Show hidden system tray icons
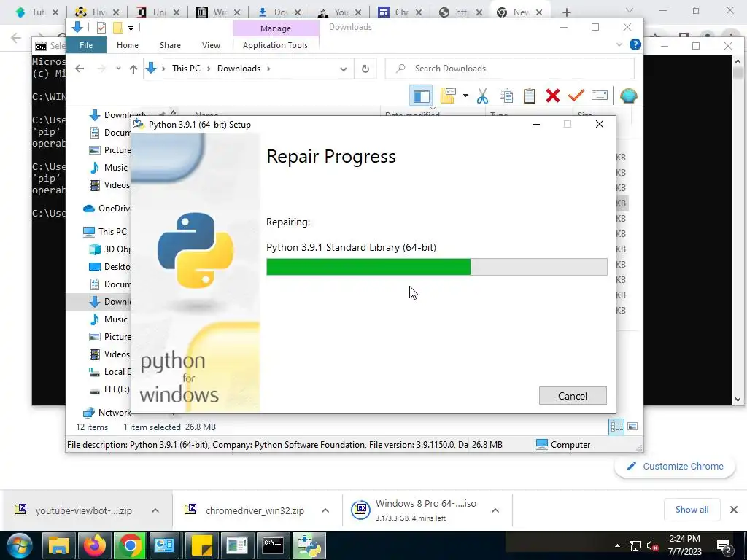 click(x=617, y=545)
